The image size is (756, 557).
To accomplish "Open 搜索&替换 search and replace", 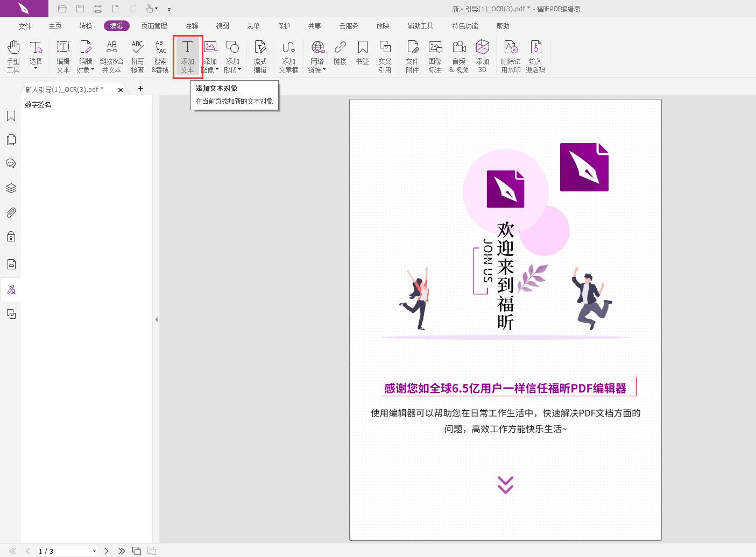I will tap(159, 56).
